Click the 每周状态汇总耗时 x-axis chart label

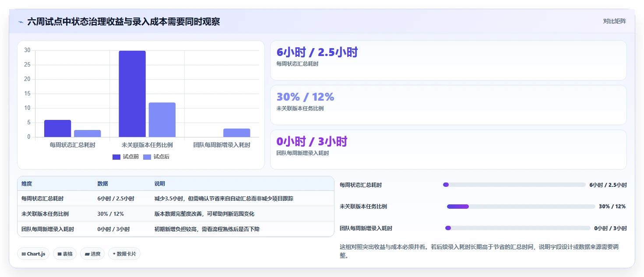[73, 145]
